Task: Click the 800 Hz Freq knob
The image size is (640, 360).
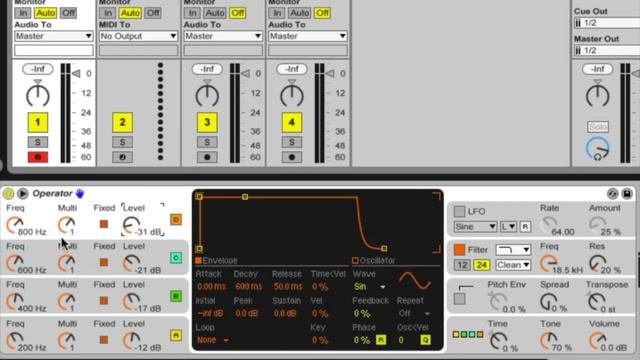Action: click(15, 226)
